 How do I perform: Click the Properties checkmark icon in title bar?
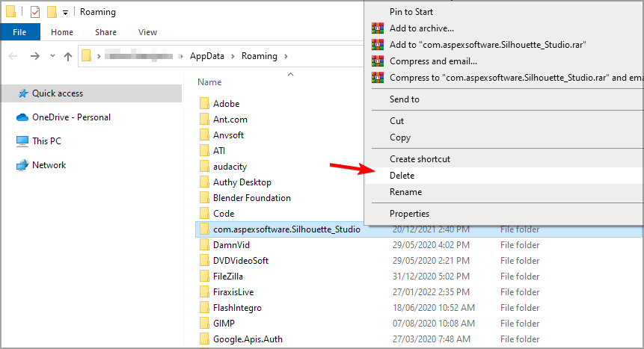pyautogui.click(x=35, y=12)
